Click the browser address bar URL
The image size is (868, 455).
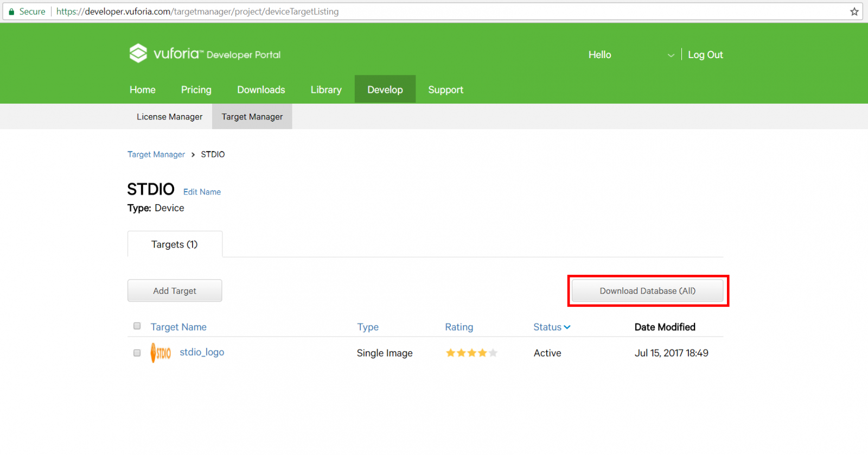(197, 11)
